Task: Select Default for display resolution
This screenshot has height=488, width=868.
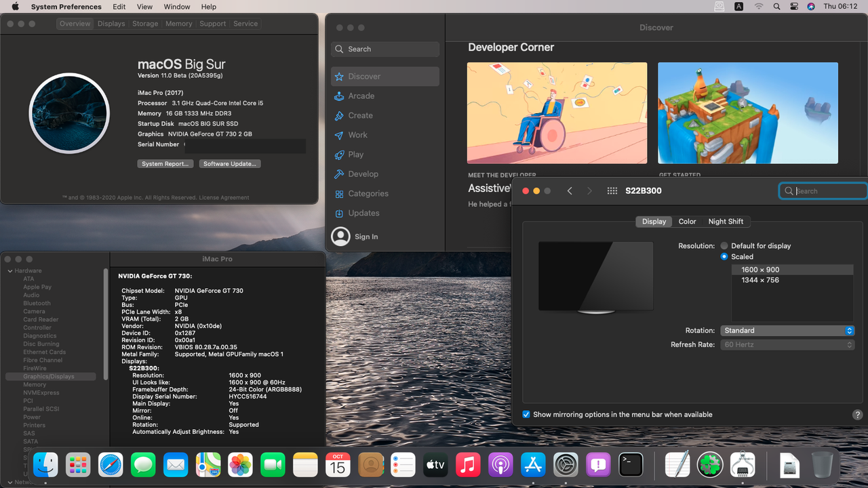Action: coord(724,246)
